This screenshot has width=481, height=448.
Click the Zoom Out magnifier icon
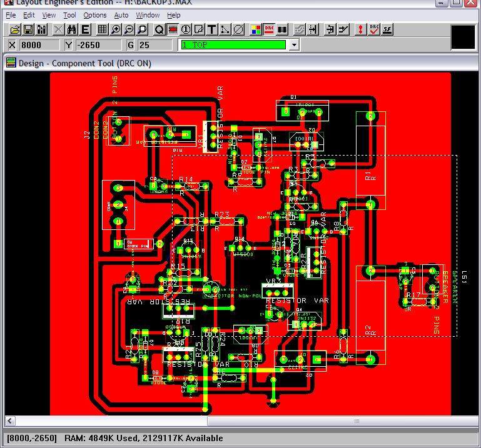coord(129,29)
